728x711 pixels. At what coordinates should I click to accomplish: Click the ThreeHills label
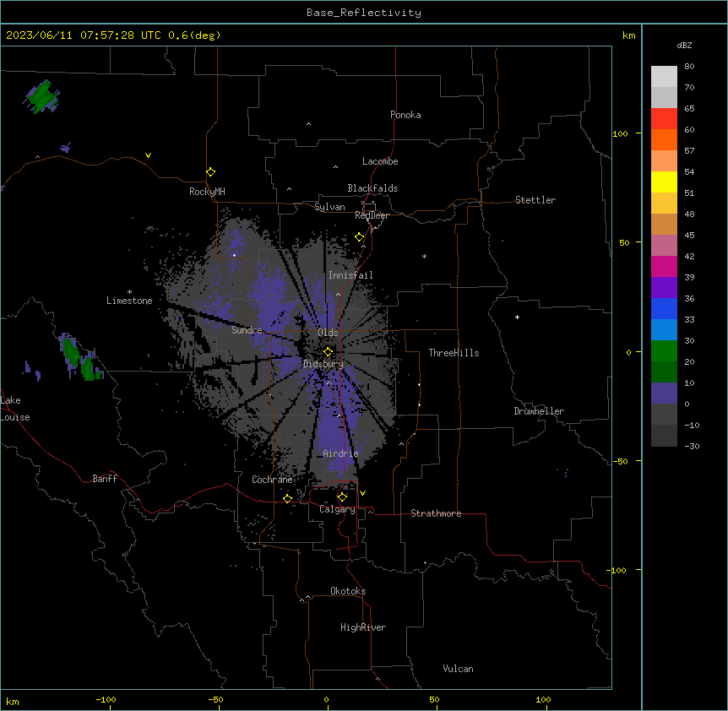click(x=454, y=353)
